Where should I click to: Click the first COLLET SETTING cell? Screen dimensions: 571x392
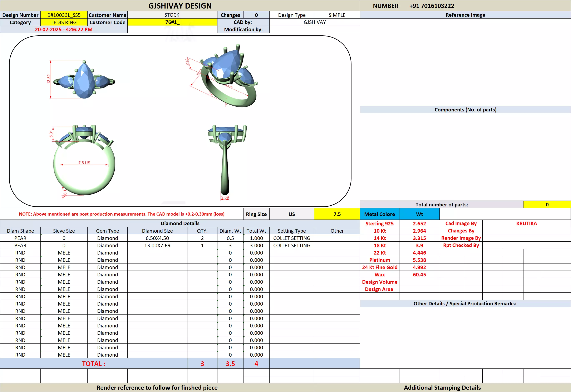point(291,238)
